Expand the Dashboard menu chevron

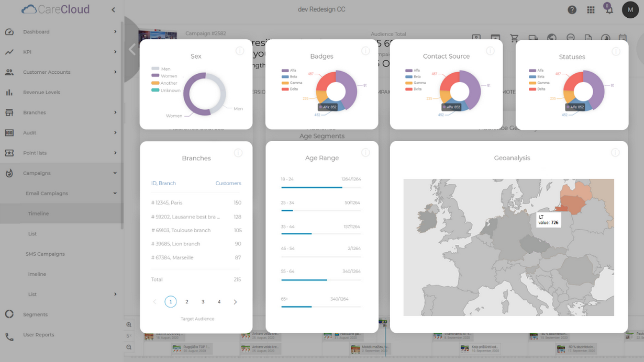[115, 32]
